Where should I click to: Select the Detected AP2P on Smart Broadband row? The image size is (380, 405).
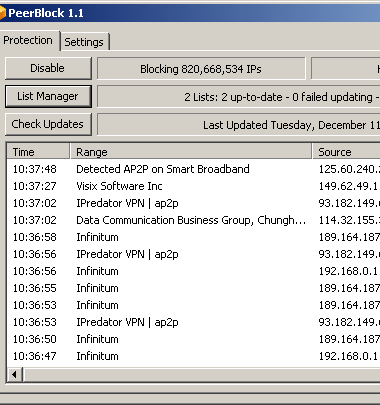pos(193,169)
